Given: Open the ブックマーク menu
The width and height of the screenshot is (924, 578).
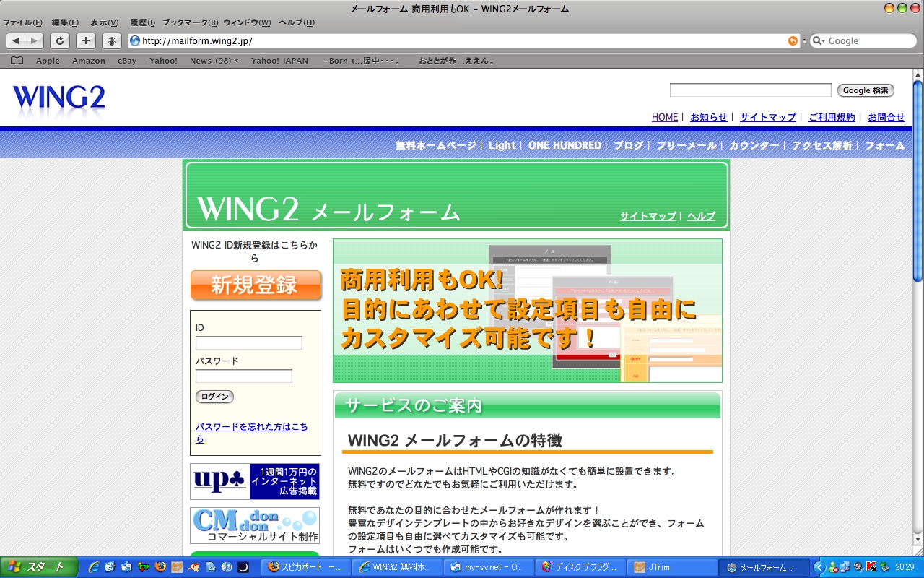Looking at the screenshot, I should 190,22.
